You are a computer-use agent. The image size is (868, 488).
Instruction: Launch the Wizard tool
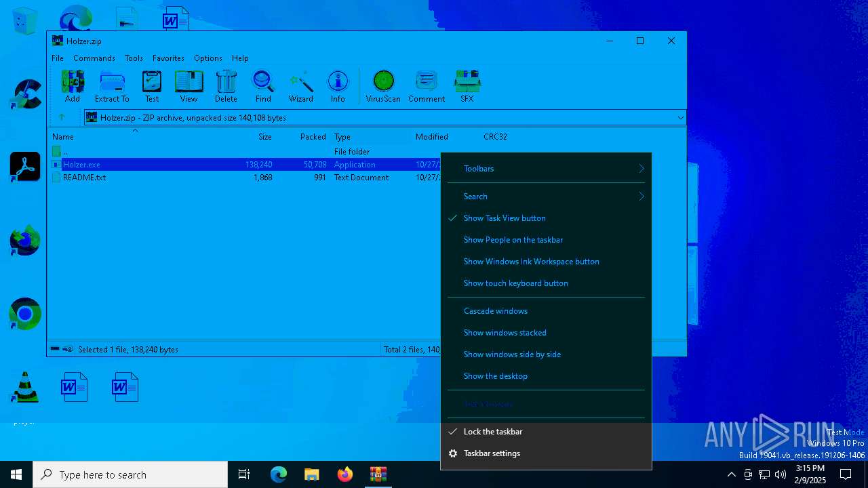[301, 86]
